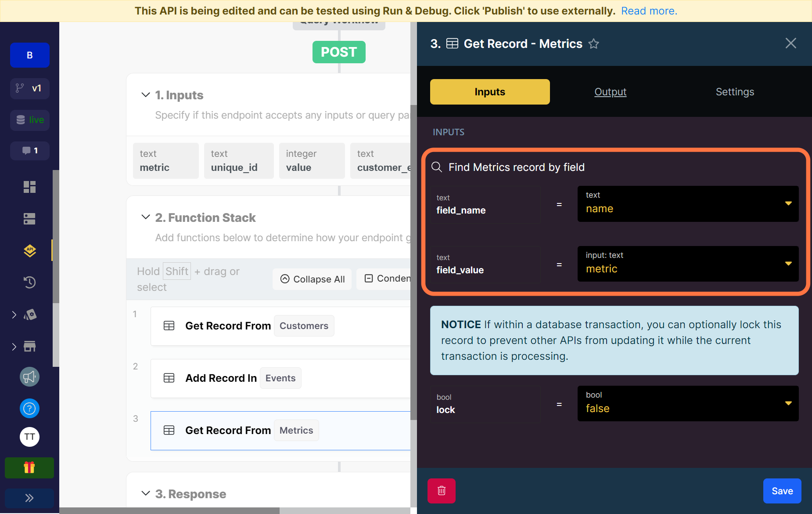Open step 1 Get Record From Customers
The height and width of the screenshot is (514, 812).
[x=280, y=326]
